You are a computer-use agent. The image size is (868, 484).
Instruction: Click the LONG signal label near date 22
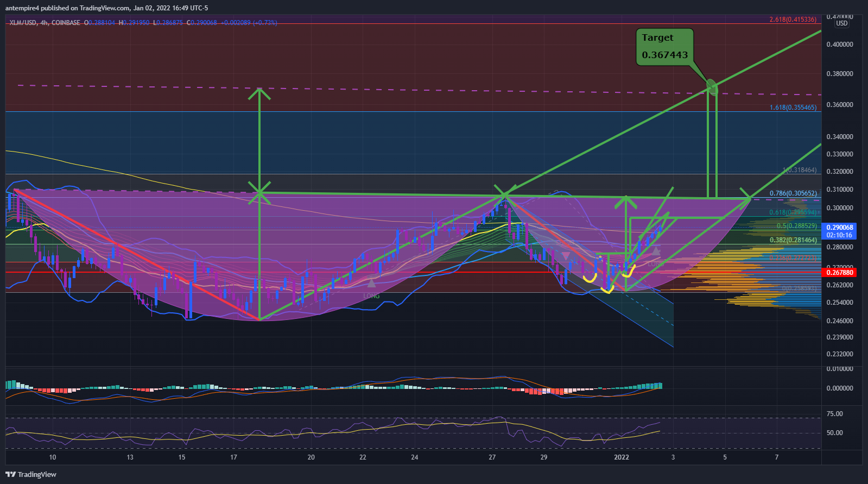(371, 296)
